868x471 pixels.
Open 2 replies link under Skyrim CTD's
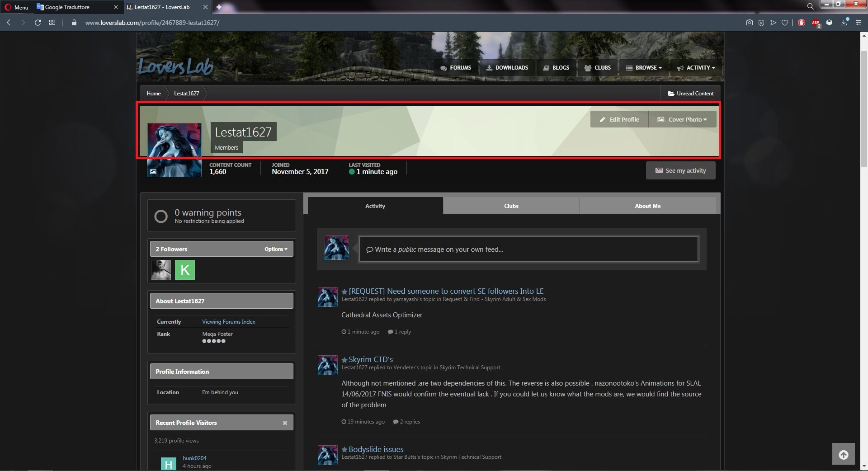407,422
